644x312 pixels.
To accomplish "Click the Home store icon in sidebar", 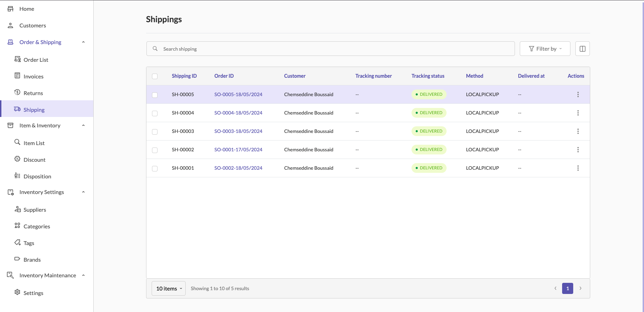I will click(x=10, y=9).
